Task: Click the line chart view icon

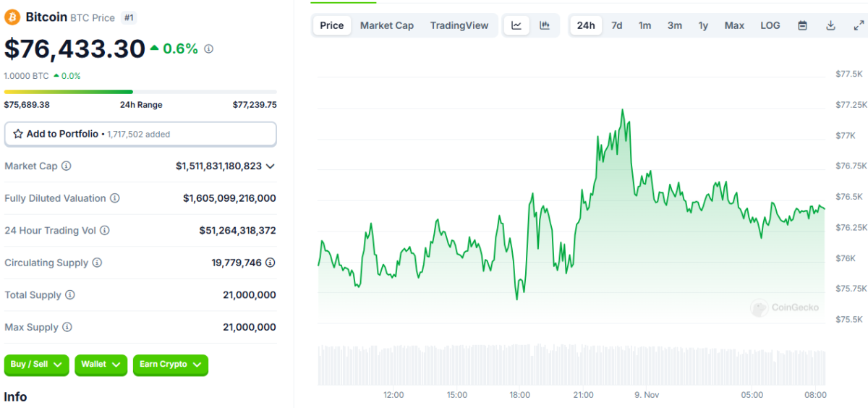Action: point(516,25)
